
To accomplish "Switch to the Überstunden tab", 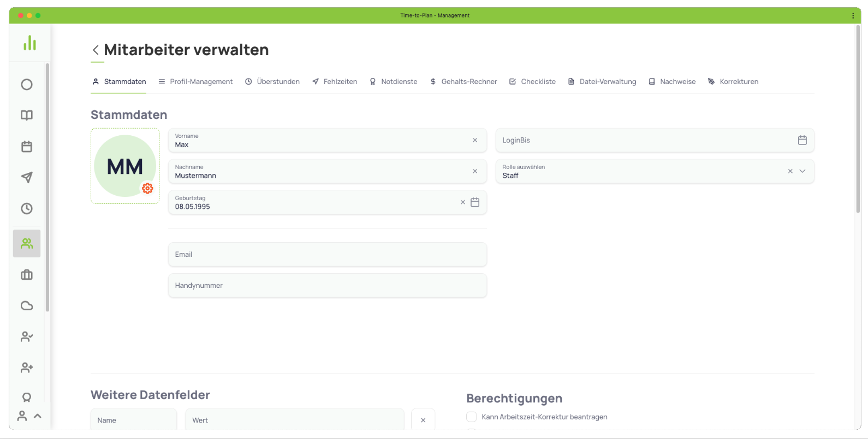I will point(272,82).
